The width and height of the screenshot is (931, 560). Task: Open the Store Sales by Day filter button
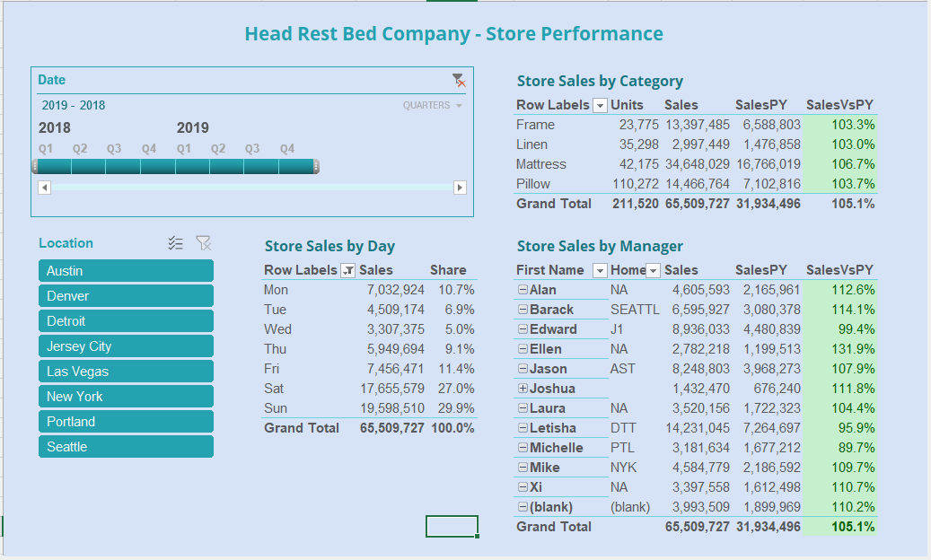click(x=348, y=270)
